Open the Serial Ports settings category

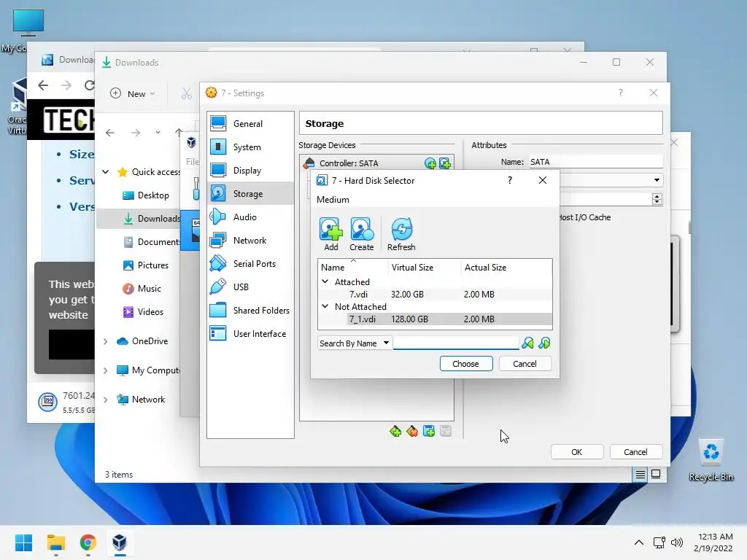tap(251, 264)
